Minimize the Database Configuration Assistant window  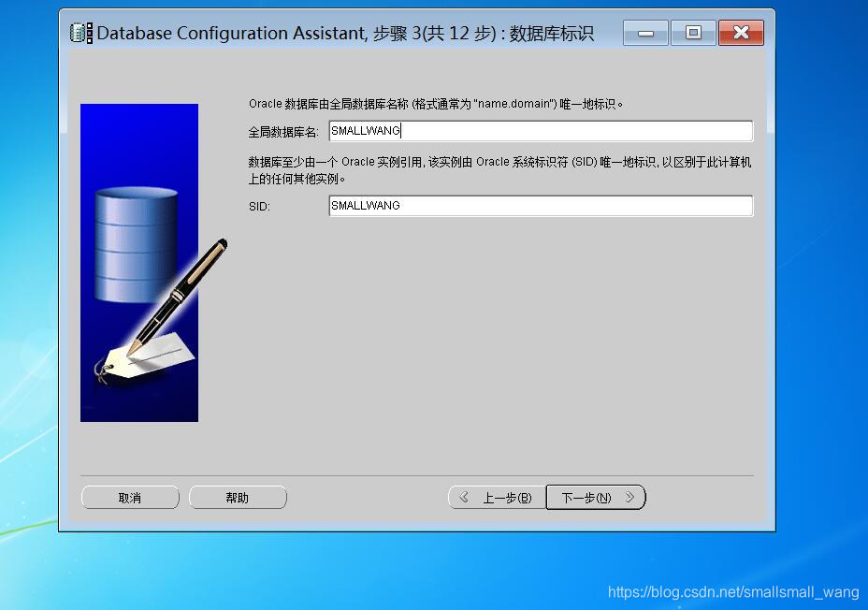pos(645,33)
